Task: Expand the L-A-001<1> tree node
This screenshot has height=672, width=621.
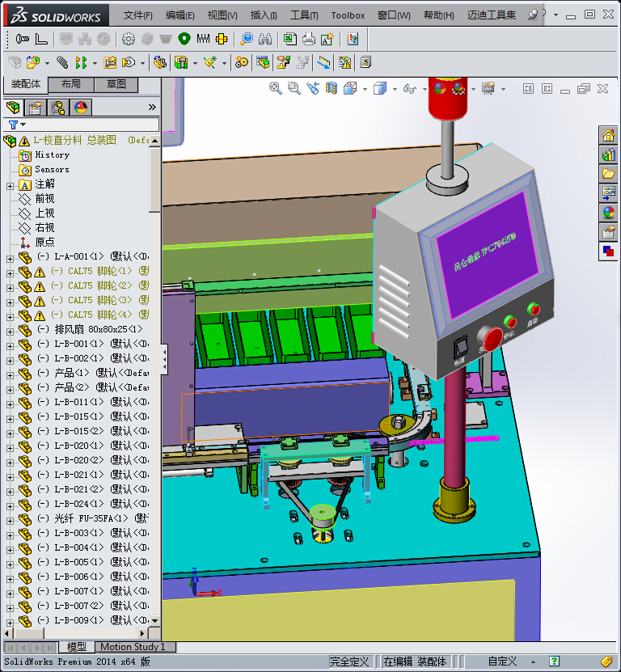Action: [10, 259]
